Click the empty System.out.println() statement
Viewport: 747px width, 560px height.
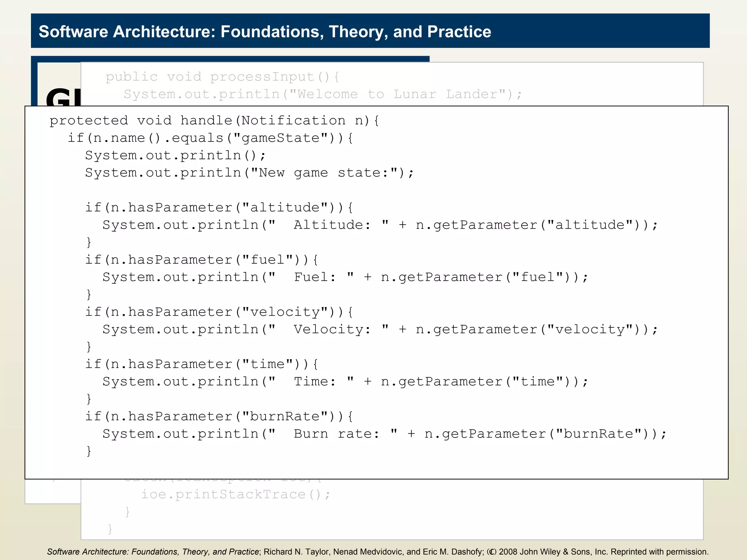click(x=175, y=156)
